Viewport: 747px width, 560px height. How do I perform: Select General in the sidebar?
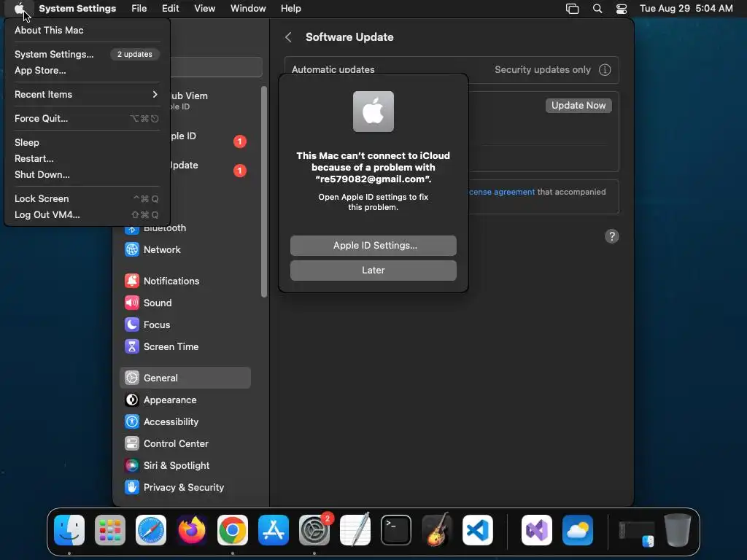pyautogui.click(x=185, y=378)
